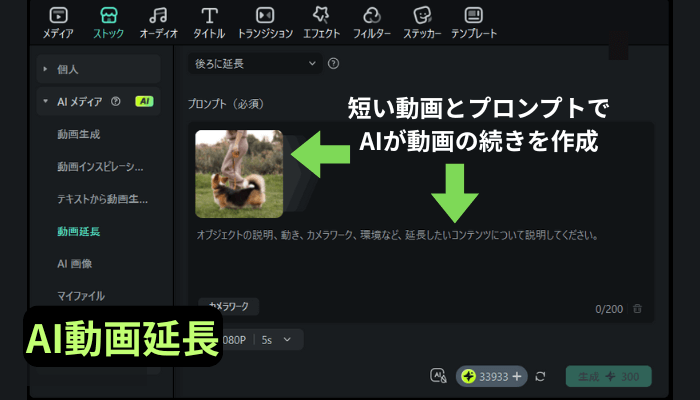This screenshot has width=700, height=400.
Task: Select AI 画像 in the sidebar
Action: pyautogui.click(x=76, y=264)
